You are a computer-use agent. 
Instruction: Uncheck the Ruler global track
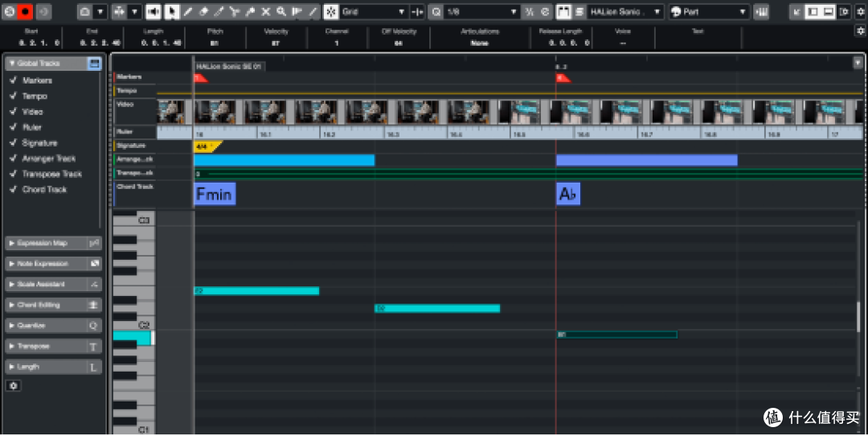[x=14, y=127]
